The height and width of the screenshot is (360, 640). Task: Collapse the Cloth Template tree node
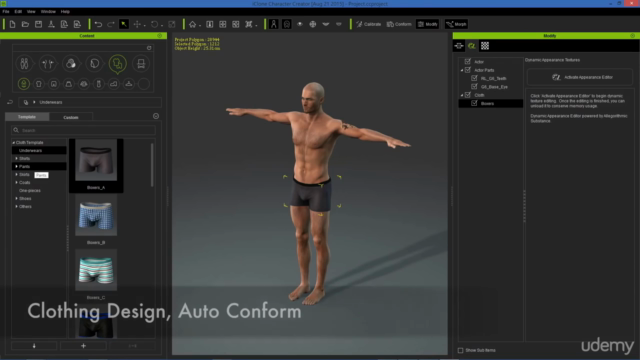pos(13,142)
